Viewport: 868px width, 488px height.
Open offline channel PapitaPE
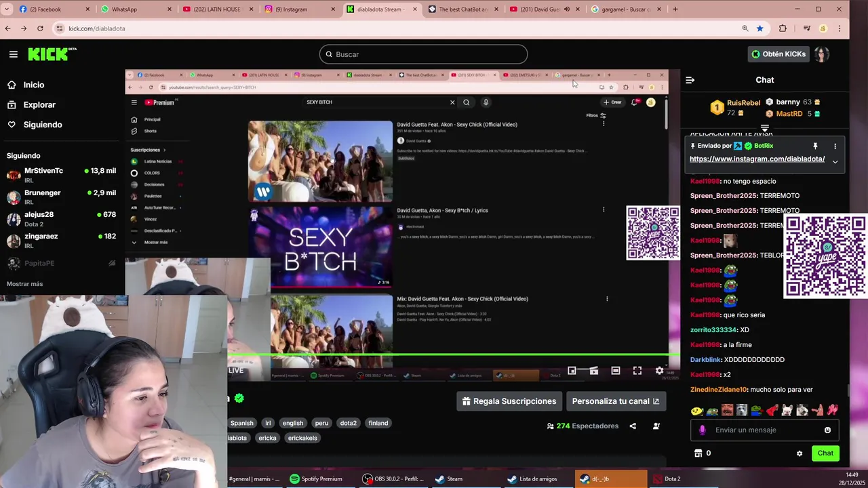click(61, 263)
